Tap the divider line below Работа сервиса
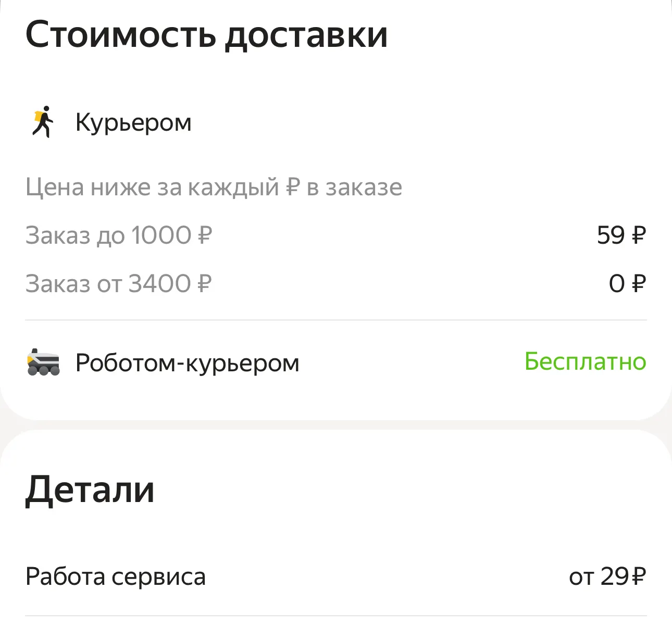The height and width of the screenshot is (627, 672). (336, 616)
